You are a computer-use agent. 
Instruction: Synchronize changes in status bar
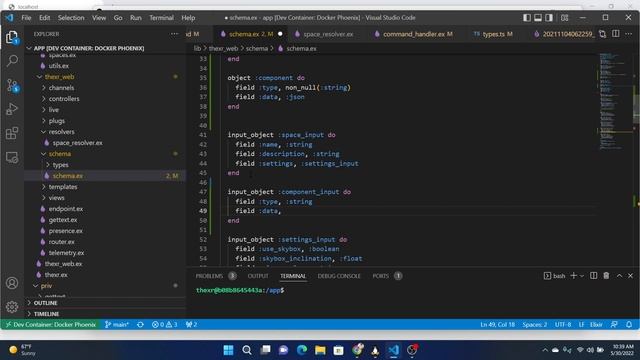140,324
